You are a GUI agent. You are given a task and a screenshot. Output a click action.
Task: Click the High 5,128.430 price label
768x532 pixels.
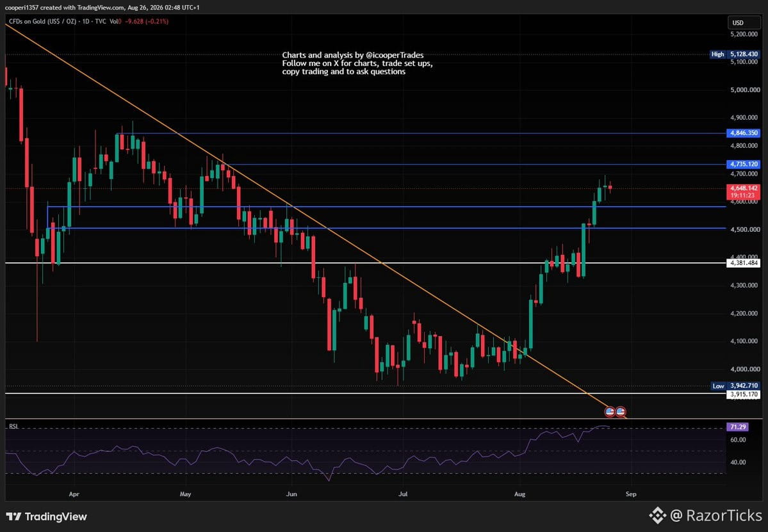point(735,54)
